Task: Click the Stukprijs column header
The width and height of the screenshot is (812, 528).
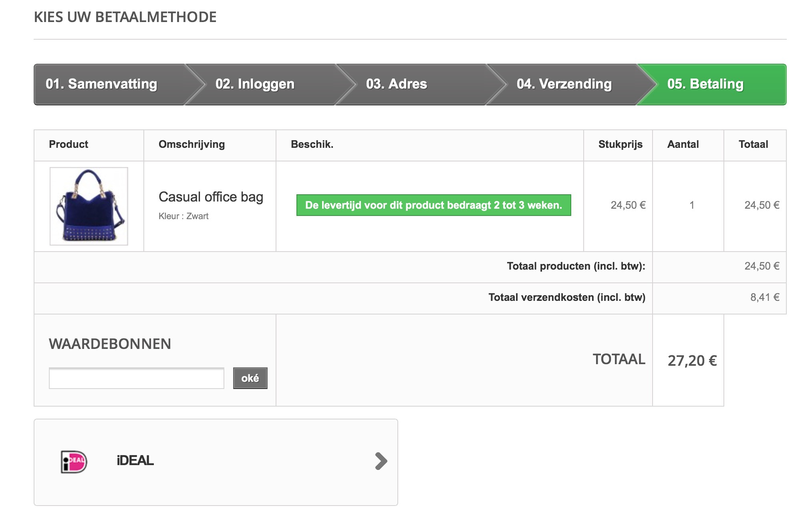Action: pyautogui.click(x=620, y=145)
